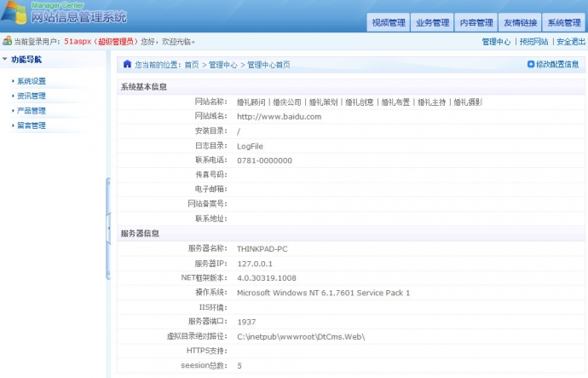Viewport: 588px width, 378px height.
Task: Click the phone number 0781-0000000
Action: (264, 160)
